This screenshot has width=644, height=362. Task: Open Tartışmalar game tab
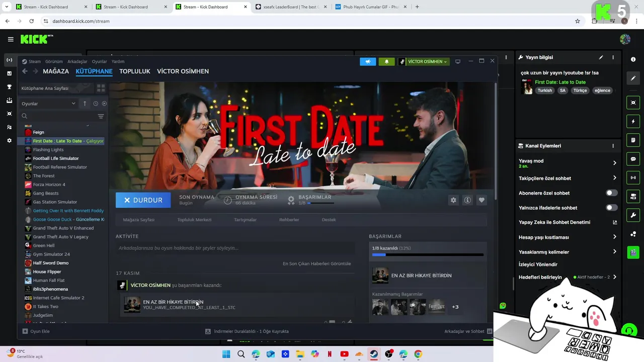click(x=245, y=220)
